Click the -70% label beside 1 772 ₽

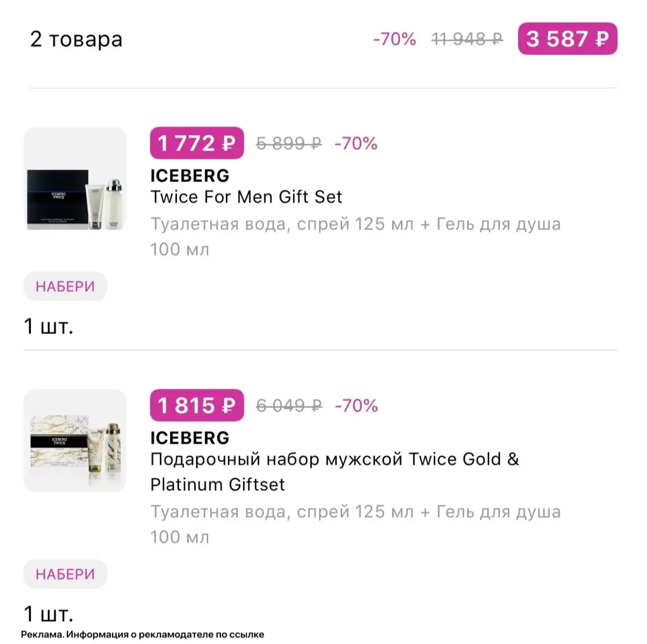(x=356, y=144)
